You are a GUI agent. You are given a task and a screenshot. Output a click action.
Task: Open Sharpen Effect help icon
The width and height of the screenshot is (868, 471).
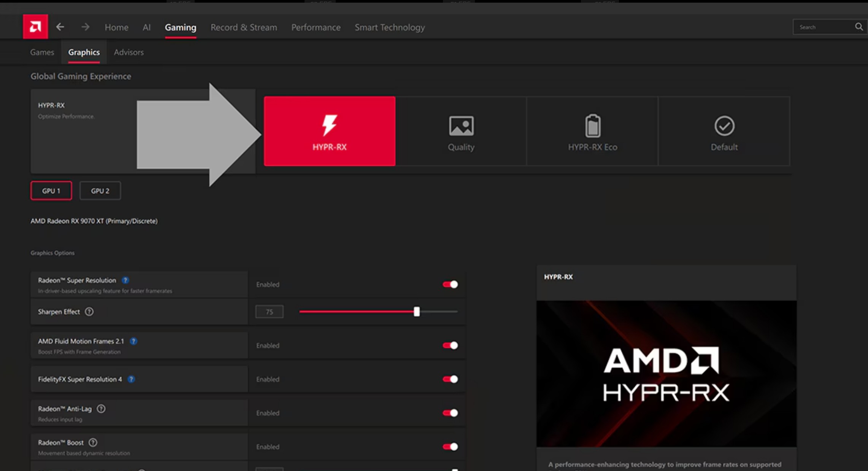coord(89,312)
